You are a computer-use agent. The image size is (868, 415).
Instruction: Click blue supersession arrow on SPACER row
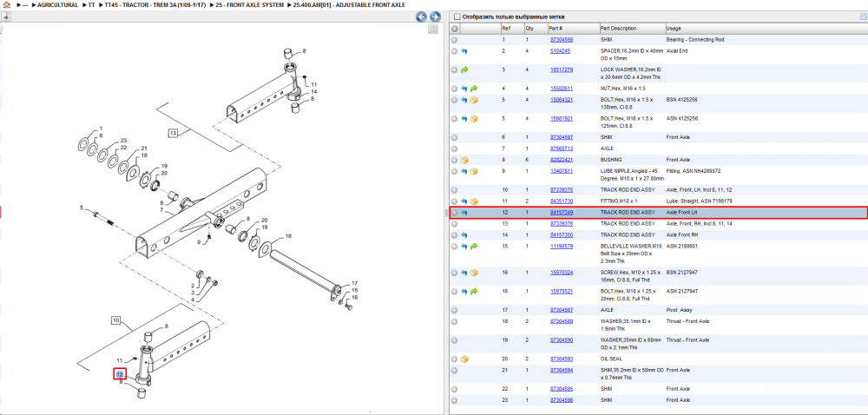point(464,51)
